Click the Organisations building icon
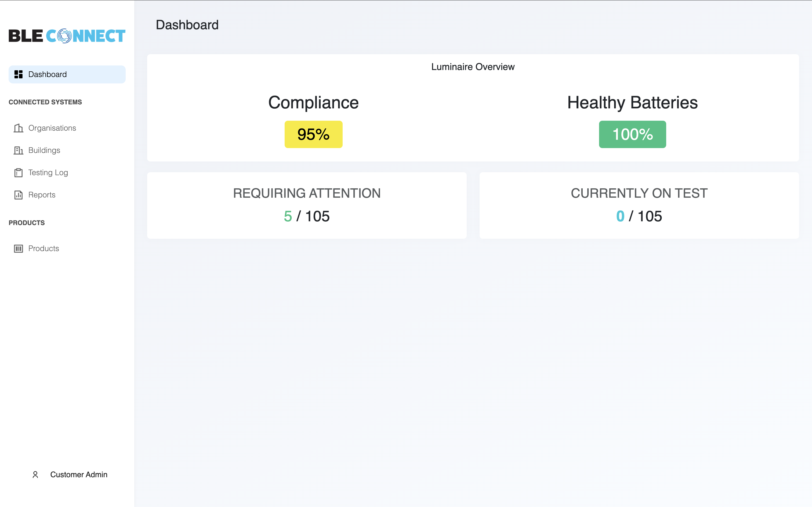This screenshot has width=812, height=507. 19,128
